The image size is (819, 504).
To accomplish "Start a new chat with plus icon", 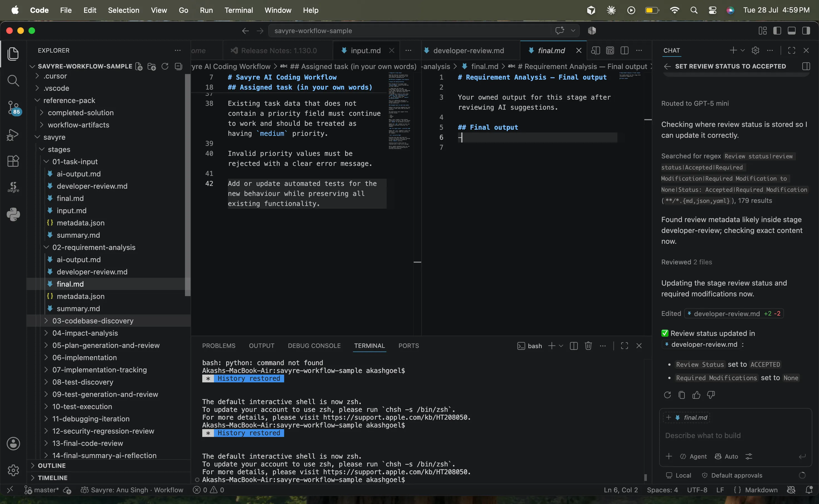I will click(733, 50).
